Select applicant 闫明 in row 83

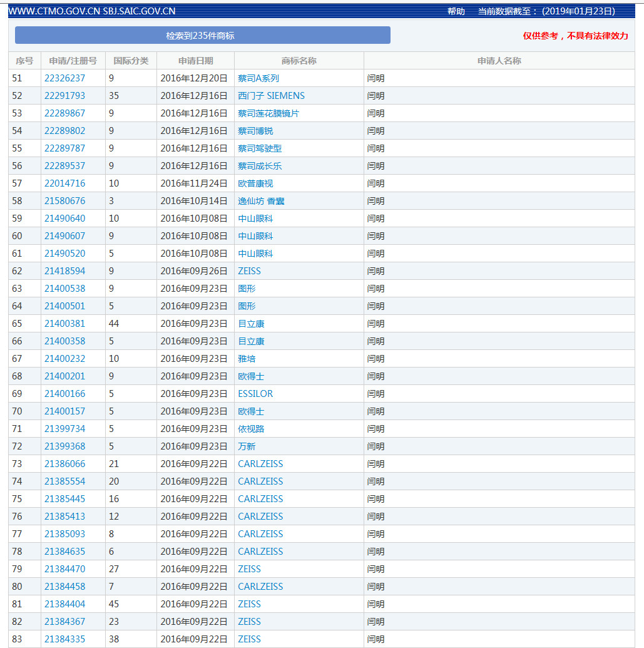[376, 639]
